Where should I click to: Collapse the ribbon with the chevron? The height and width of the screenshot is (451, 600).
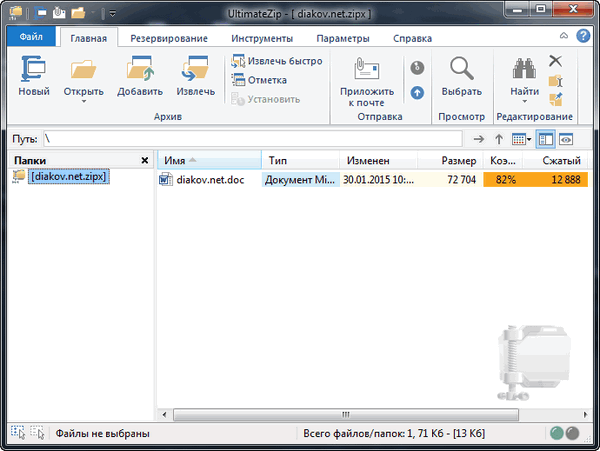(x=564, y=36)
